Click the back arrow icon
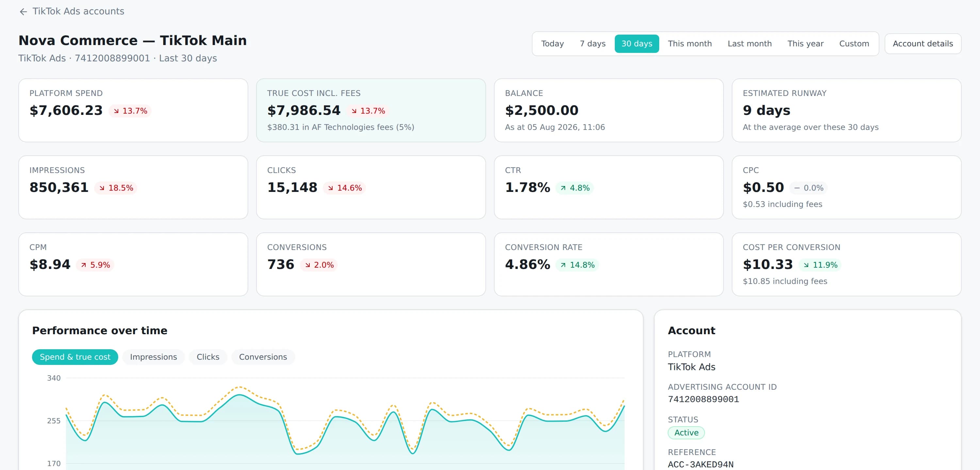Screen dimensions: 980x470 pyautogui.click(x=24, y=12)
